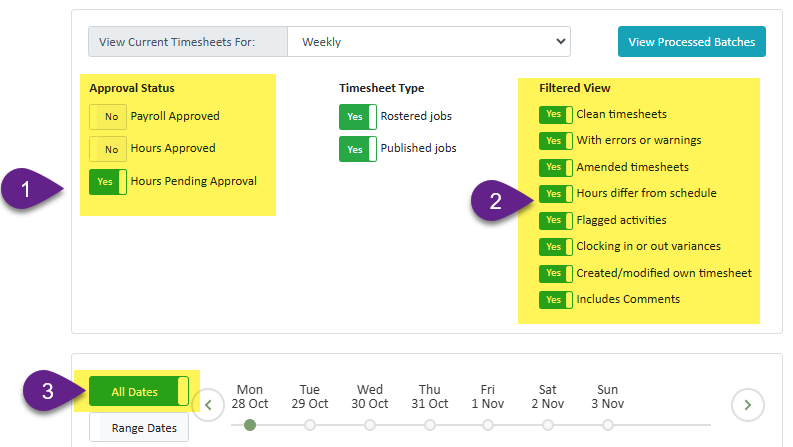
Task: Select Fri 1 Nov timeline marker
Action: coord(488,425)
